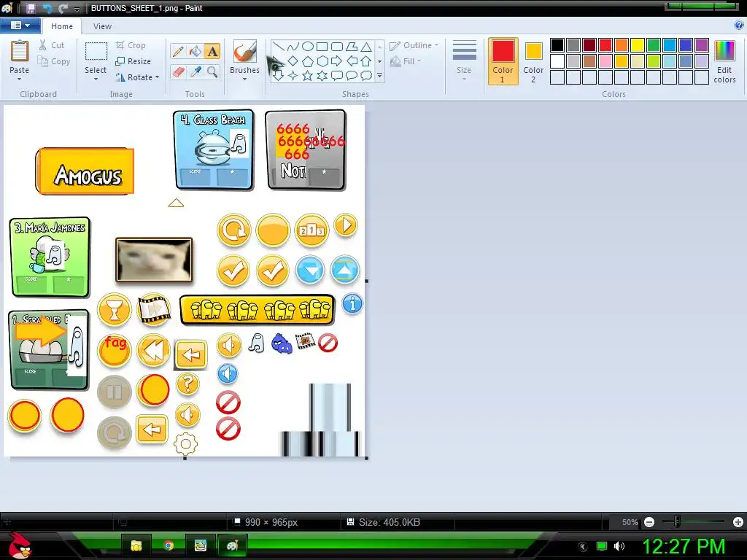
Task: Click the large Paste clipboard button
Action: [x=20, y=52]
